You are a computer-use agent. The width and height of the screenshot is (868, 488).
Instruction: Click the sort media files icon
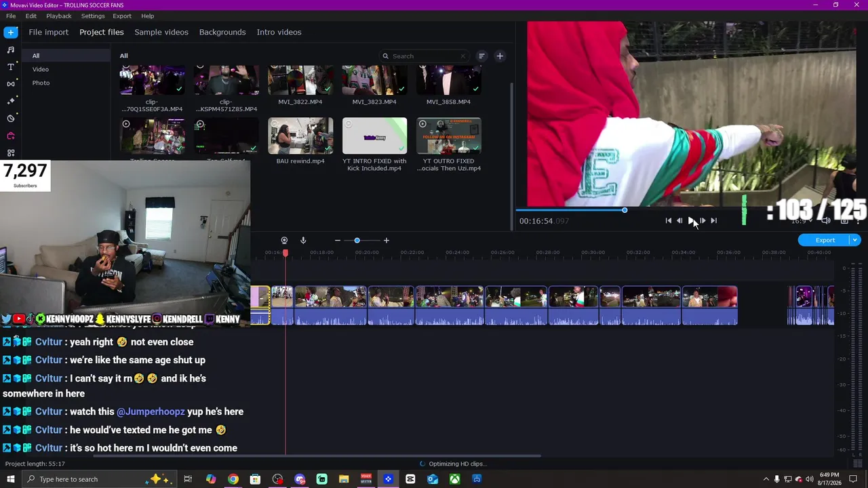coord(481,56)
